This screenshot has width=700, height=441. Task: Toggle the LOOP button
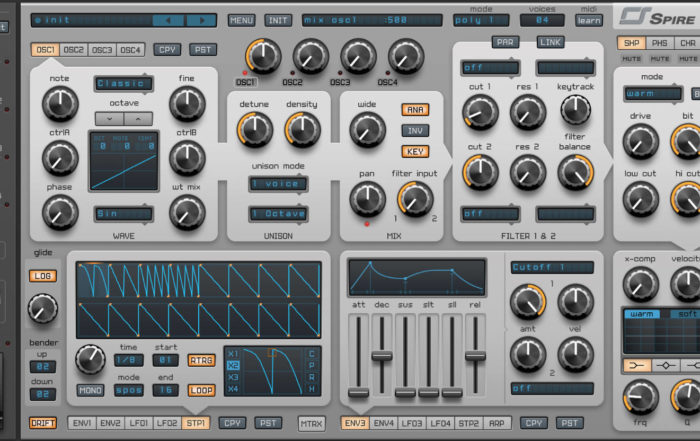(x=201, y=390)
